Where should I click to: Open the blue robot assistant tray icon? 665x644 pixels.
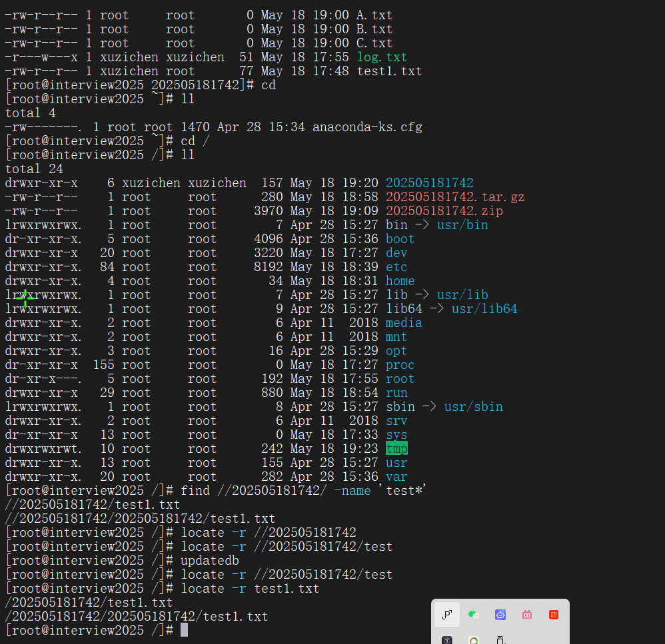click(x=500, y=614)
